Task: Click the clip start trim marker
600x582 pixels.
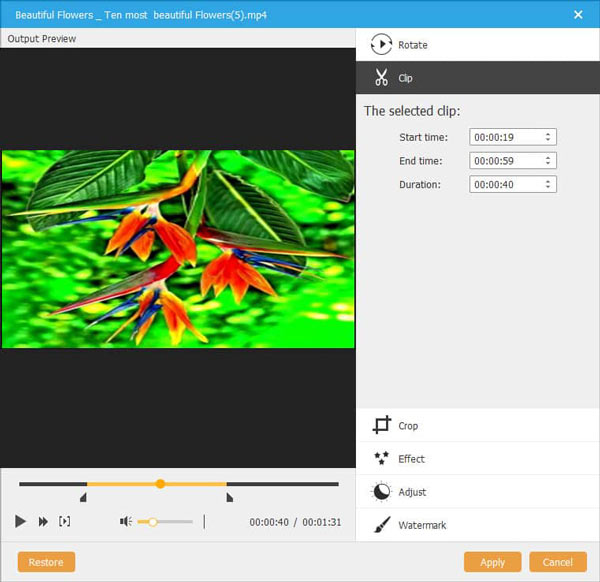Action: coord(84,497)
